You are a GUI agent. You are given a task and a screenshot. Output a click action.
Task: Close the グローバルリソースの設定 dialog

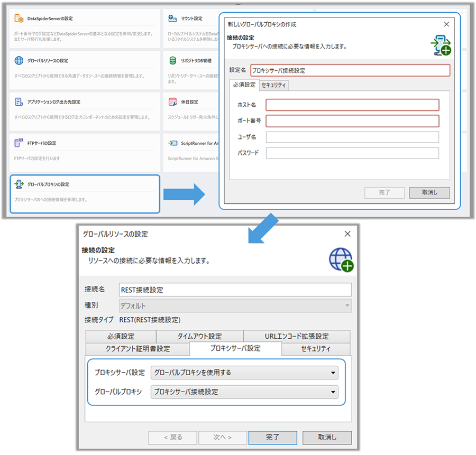[347, 234]
